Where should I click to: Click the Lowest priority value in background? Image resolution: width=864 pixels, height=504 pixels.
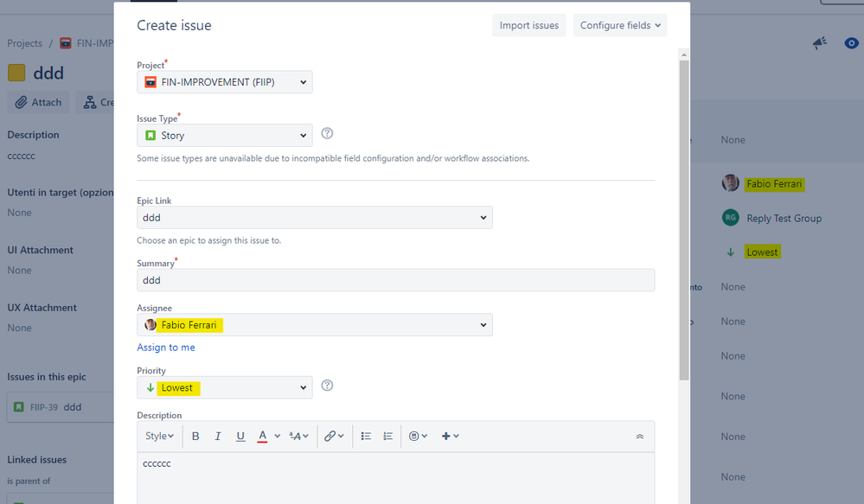click(x=762, y=252)
